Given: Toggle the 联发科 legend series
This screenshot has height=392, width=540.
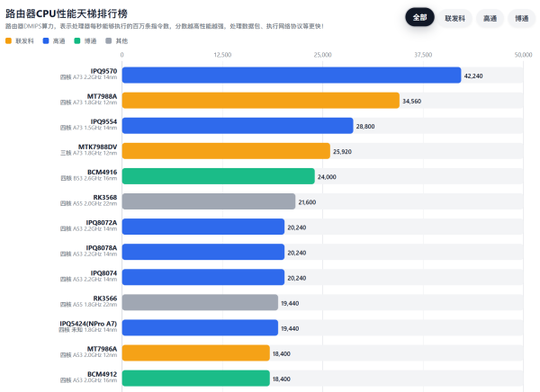Looking at the screenshot, I should pos(20,40).
